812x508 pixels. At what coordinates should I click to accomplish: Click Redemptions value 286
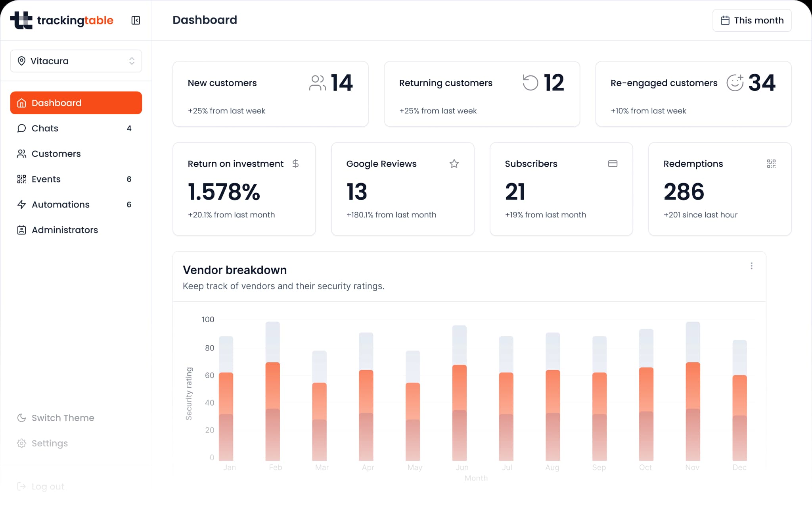click(x=684, y=192)
